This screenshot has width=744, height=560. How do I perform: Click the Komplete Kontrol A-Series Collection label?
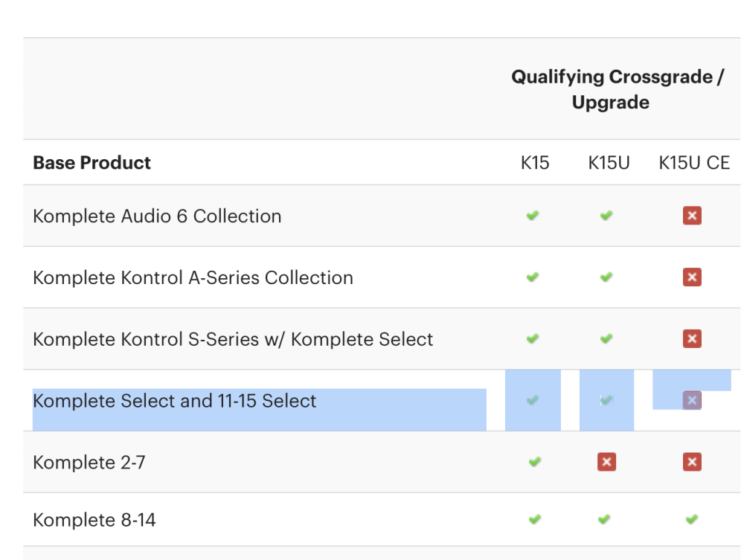click(193, 278)
